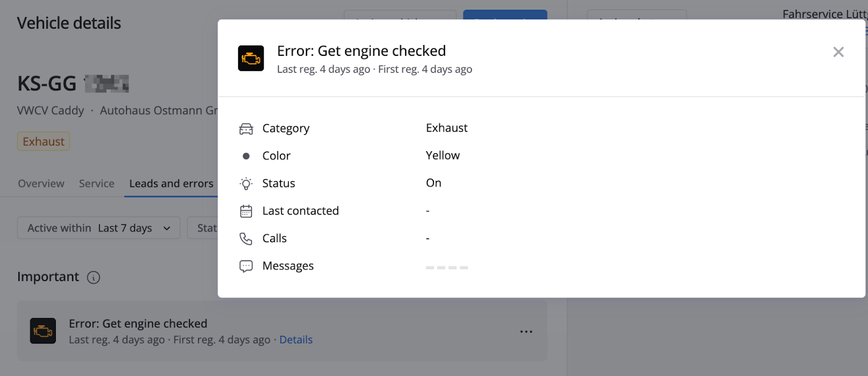Screen dimensions: 868x376
Task: Switch to the Service tab
Action: pos(97,184)
